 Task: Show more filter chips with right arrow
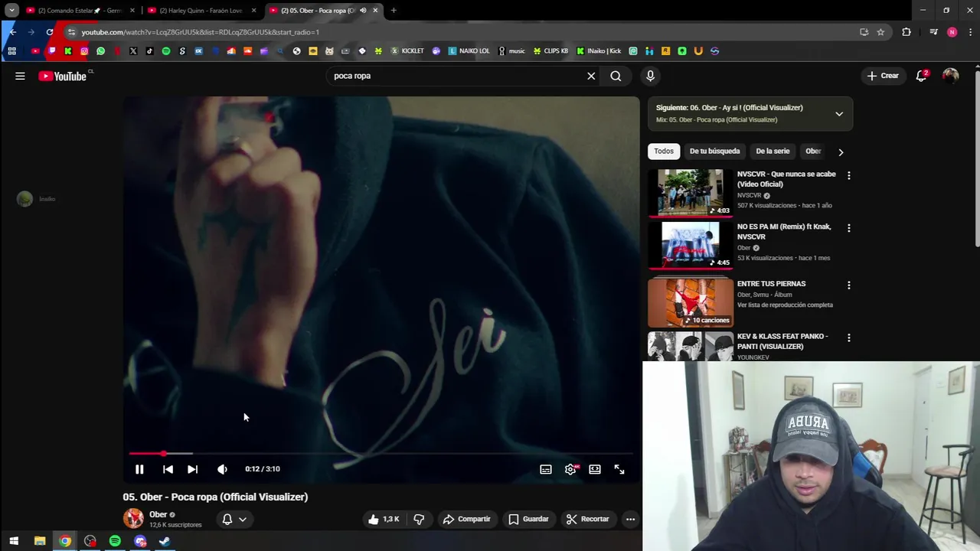tap(841, 152)
